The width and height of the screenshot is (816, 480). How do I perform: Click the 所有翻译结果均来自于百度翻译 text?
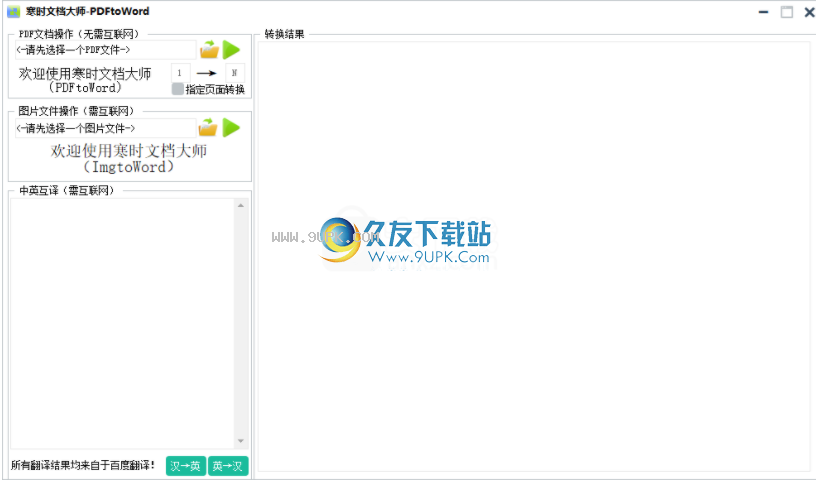click(x=83, y=465)
